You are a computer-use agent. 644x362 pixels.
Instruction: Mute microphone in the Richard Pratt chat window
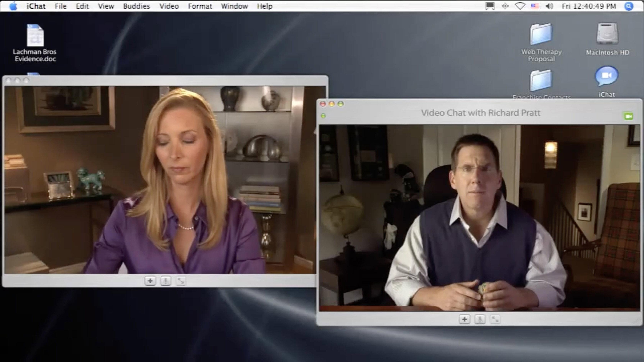pyautogui.click(x=480, y=319)
